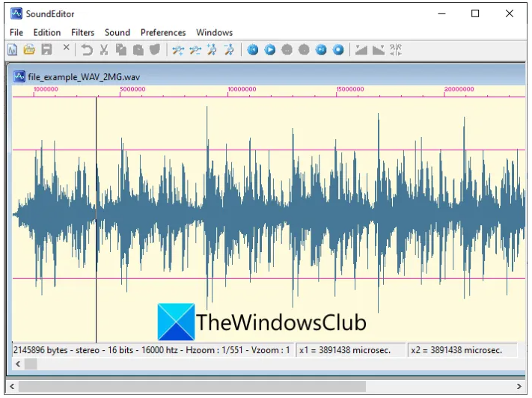Paste from clipboard with the toolbar icon
The width and height of the screenshot is (532, 398).
(x=138, y=50)
